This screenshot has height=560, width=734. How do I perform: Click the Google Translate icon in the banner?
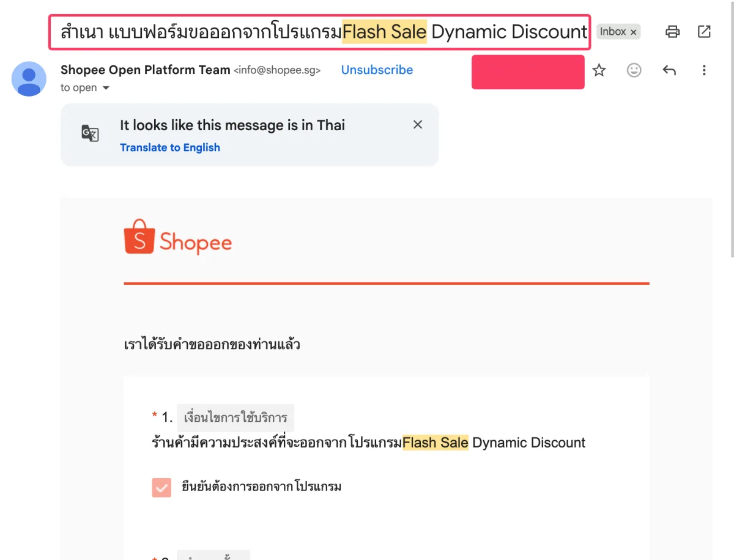[x=90, y=133]
